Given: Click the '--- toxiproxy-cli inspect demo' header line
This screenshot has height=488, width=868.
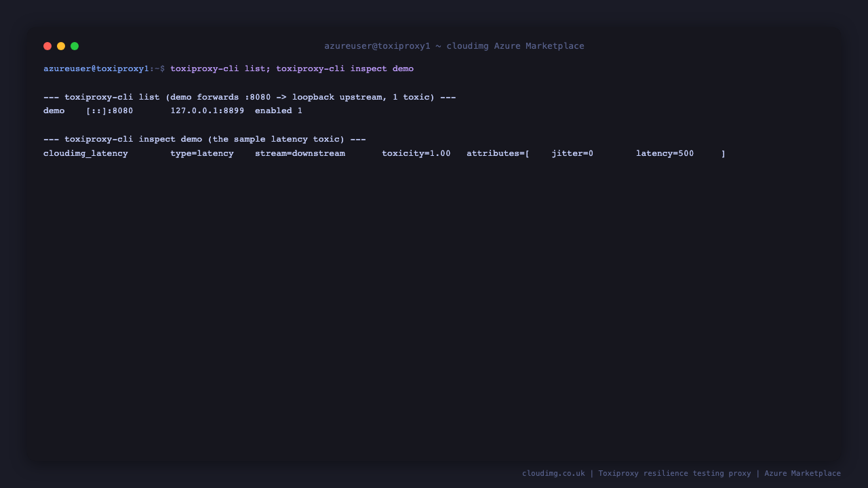Looking at the screenshot, I should [x=205, y=139].
